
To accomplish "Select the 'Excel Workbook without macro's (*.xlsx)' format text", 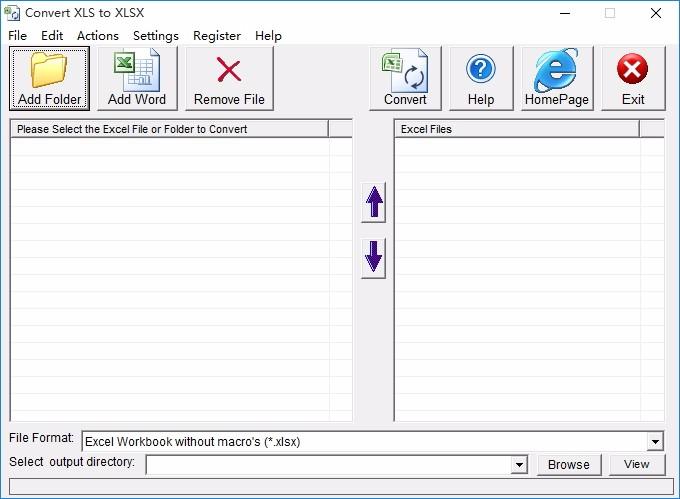I will [193, 442].
